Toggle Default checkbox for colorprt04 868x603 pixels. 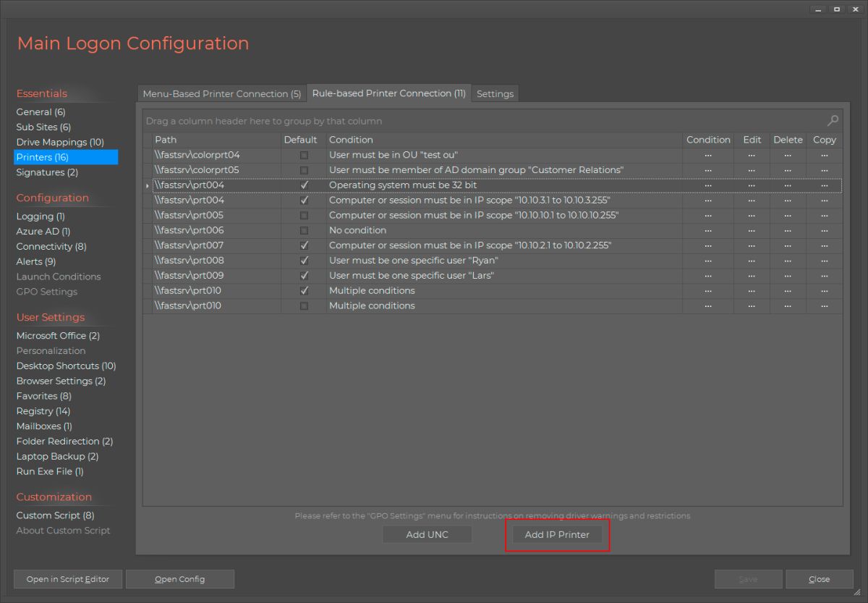304,155
